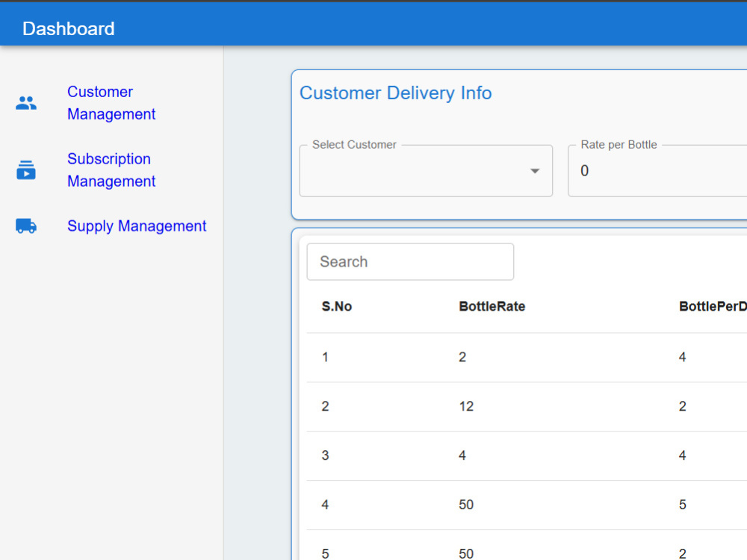Select table row with S.No 1
The width and height of the screenshot is (747, 560).
(x=527, y=357)
